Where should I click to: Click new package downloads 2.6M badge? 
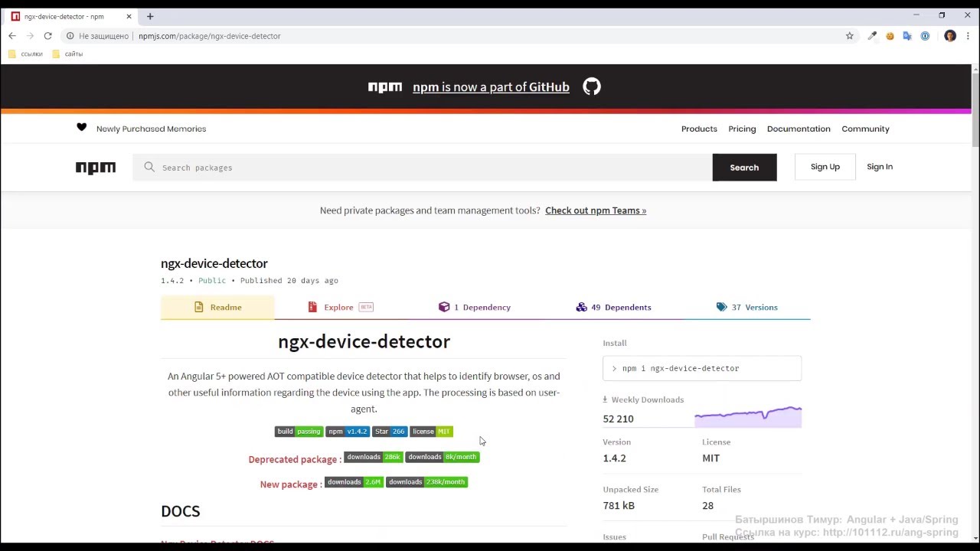pos(354,482)
